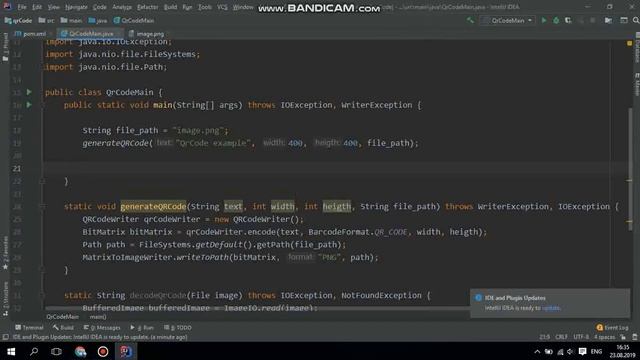Show hidden system tray icons chevron
The image size is (640, 360).
(537, 351)
